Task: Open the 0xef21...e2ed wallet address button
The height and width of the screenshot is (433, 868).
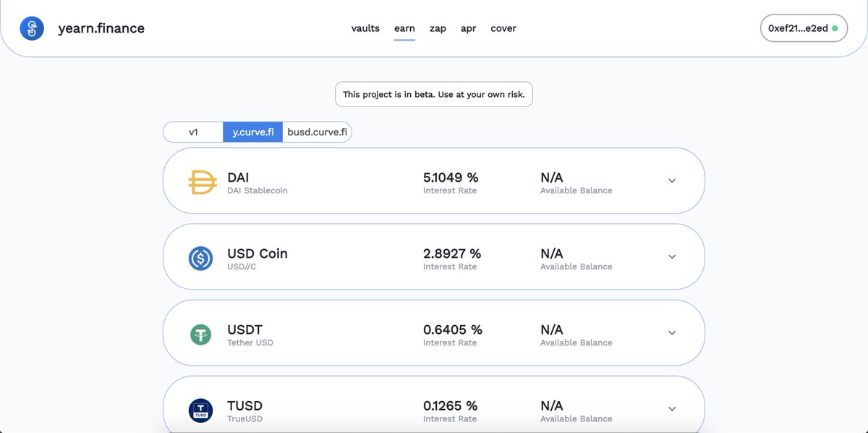Action: point(804,28)
